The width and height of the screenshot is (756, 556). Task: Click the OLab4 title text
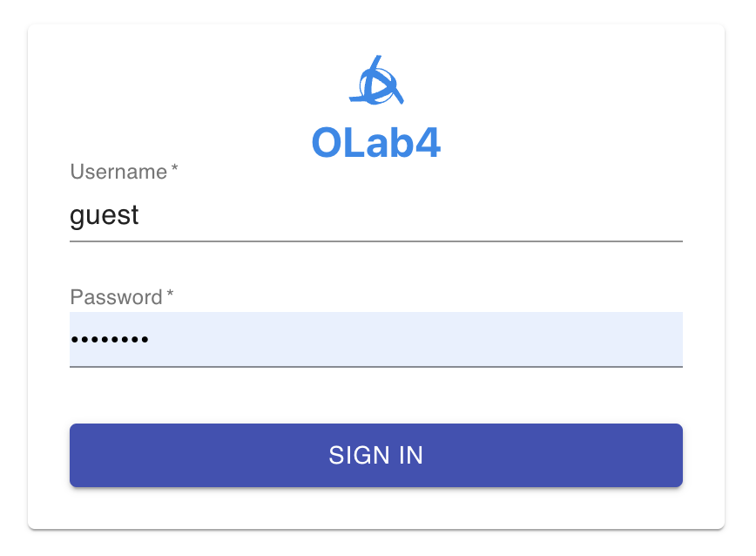click(x=376, y=142)
